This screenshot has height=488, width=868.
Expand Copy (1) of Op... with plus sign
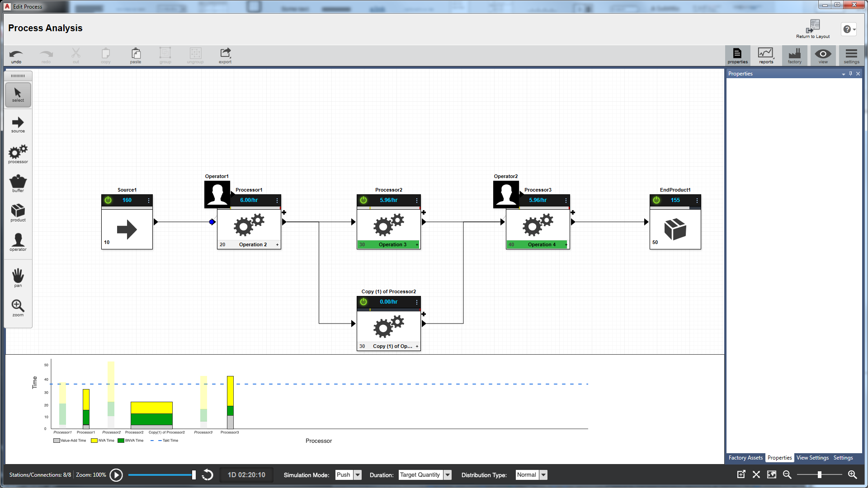[417, 347]
